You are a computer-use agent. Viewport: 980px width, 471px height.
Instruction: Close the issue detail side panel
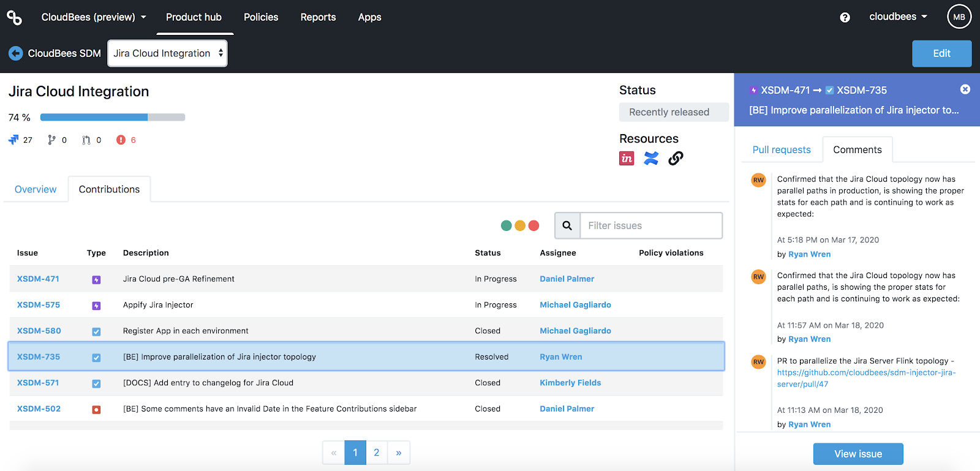click(x=965, y=89)
